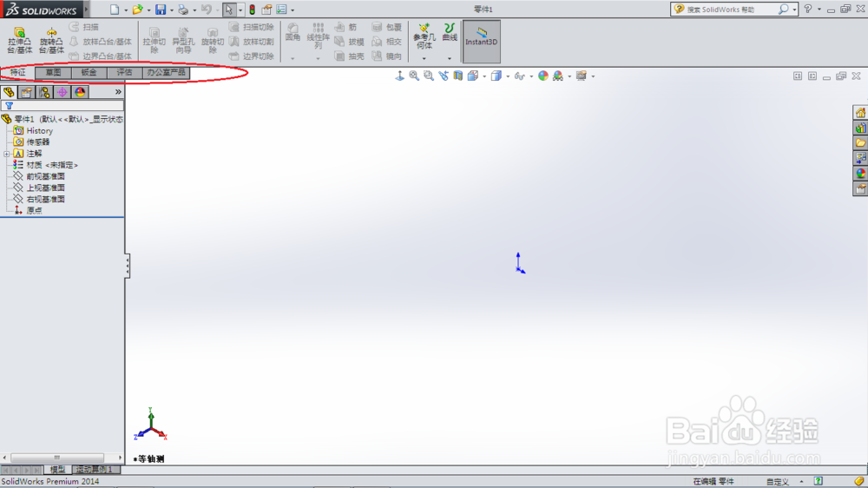
Task: Click the Print icon
Action: click(x=183, y=10)
